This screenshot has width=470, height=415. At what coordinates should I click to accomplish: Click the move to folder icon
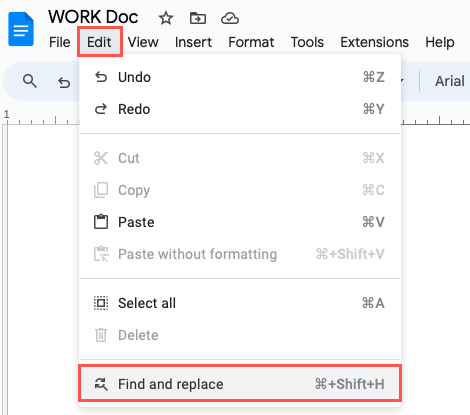(198, 18)
